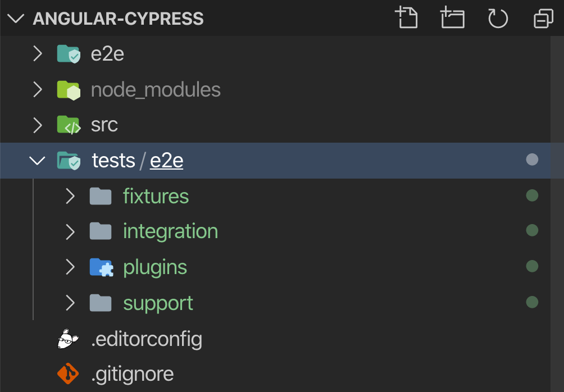Select the support folder
Image resolution: width=564 pixels, height=392 pixels.
[158, 303]
